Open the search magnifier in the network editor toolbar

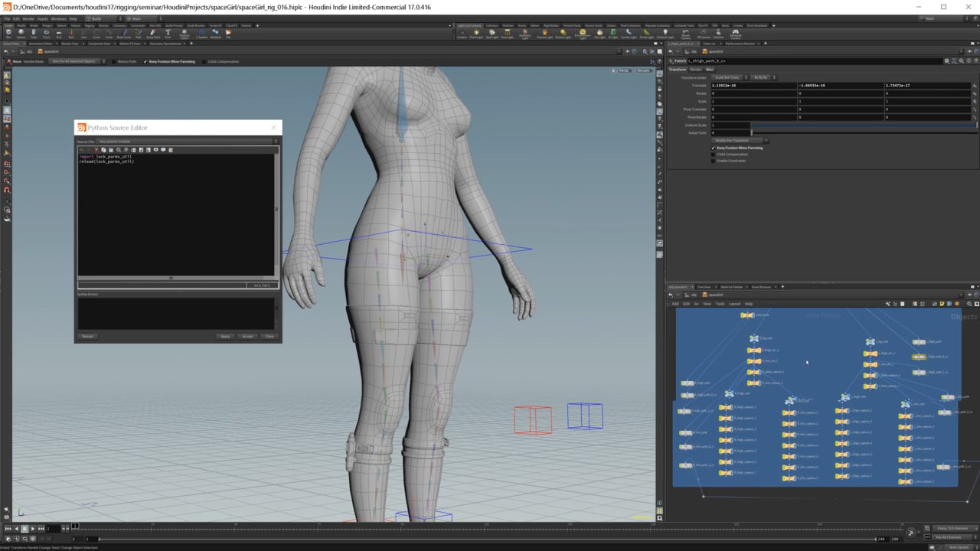click(969, 304)
